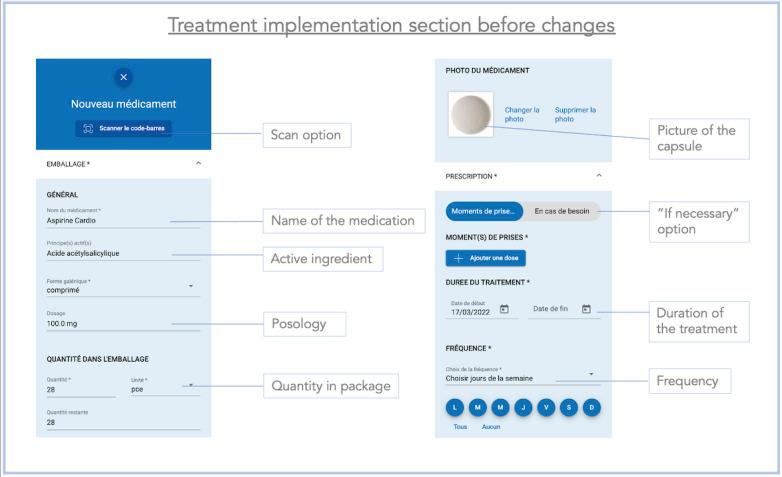Viewport: 782px width, 477px height.
Task: Click the barcode scanner icon
Action: pyautogui.click(x=88, y=129)
